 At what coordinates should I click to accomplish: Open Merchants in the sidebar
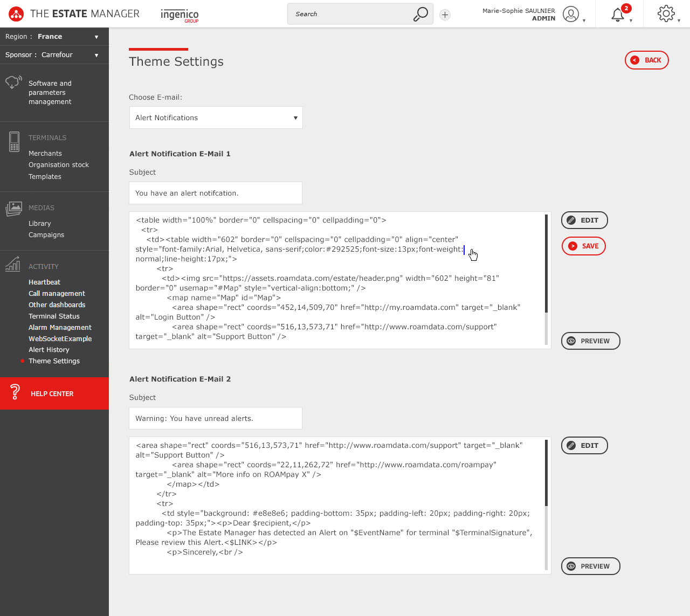(45, 154)
